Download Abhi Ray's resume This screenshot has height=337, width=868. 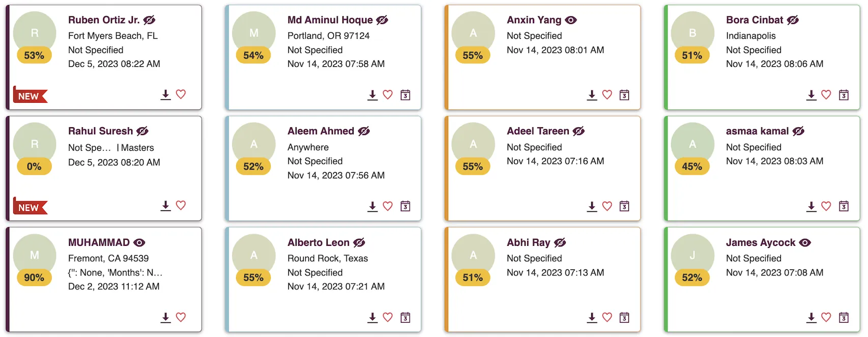point(592,318)
